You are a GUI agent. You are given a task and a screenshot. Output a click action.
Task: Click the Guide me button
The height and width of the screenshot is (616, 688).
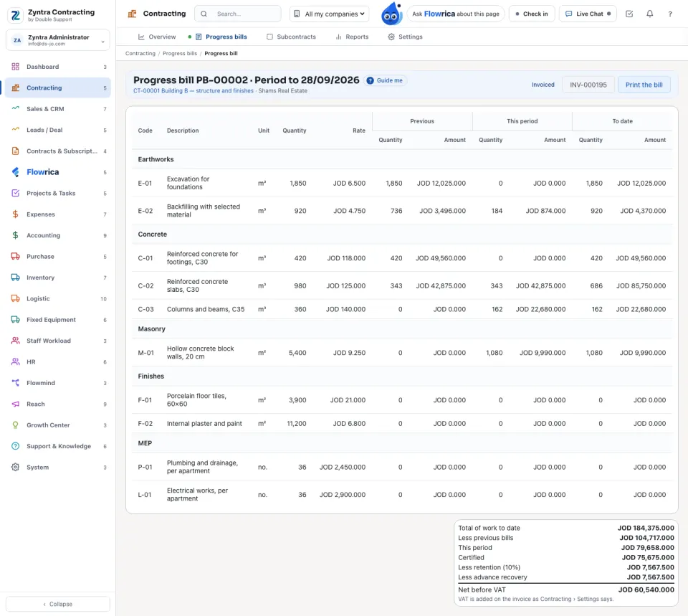(x=385, y=80)
